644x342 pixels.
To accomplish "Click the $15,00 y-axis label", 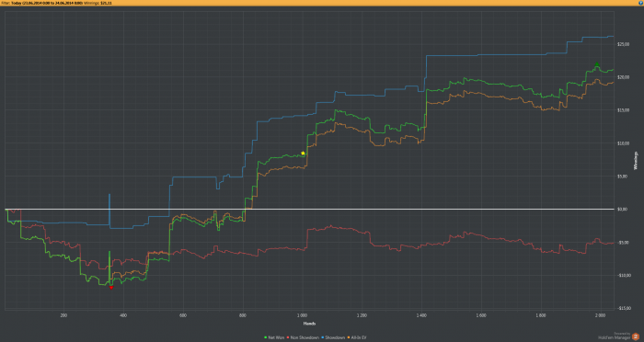I will [623, 110].
